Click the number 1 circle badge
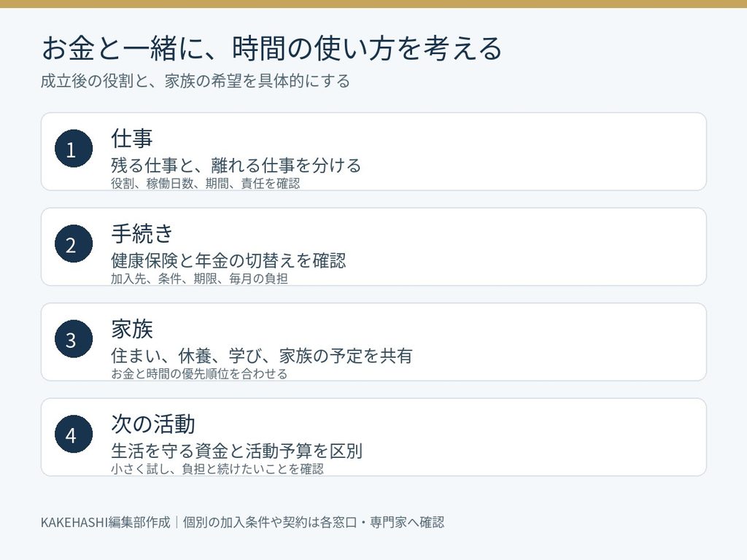747x560 pixels. click(x=74, y=149)
